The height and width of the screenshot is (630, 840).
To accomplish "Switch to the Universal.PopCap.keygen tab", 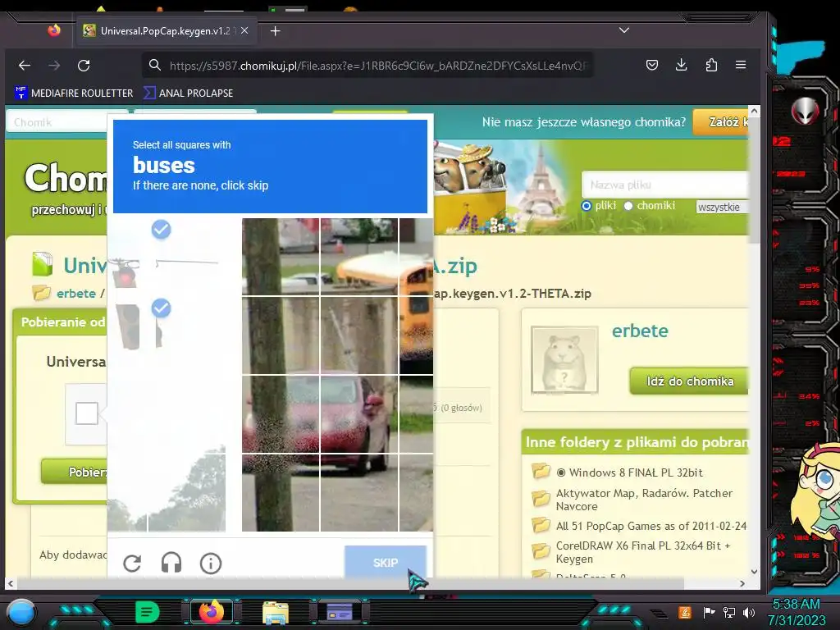I will coord(167,31).
